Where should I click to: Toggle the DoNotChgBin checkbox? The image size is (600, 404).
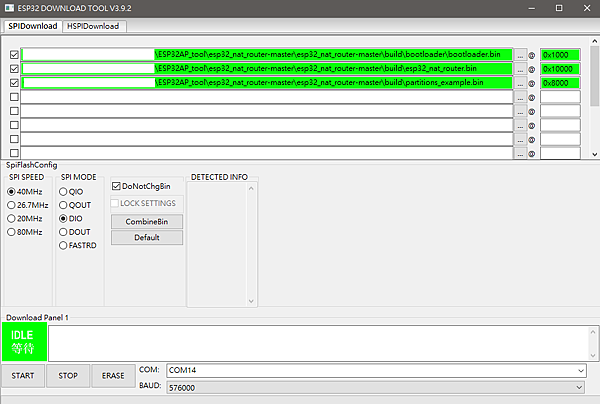point(141,186)
